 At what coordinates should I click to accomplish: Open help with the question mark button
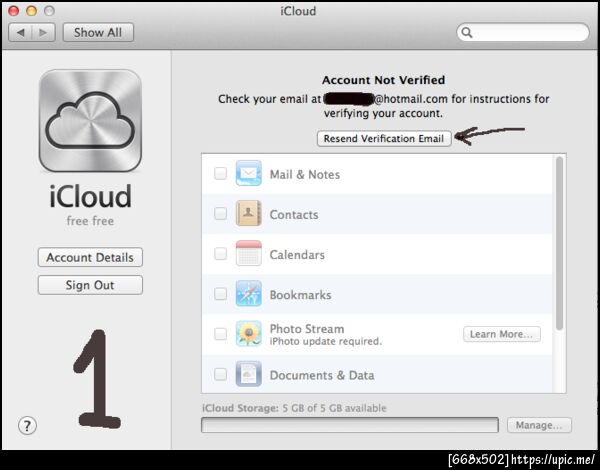27,426
